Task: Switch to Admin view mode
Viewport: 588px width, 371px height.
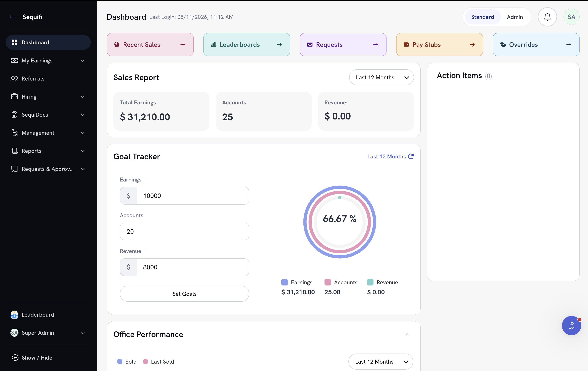Action: click(515, 17)
